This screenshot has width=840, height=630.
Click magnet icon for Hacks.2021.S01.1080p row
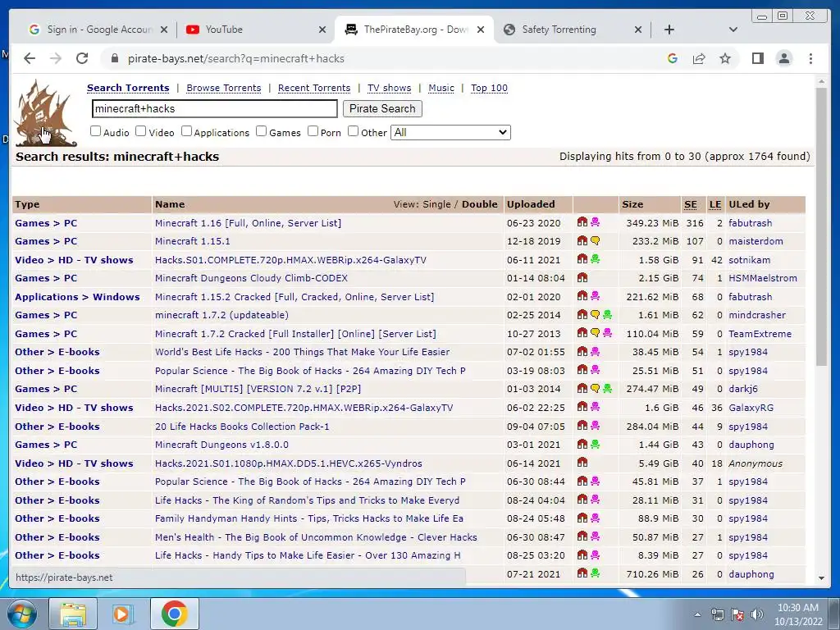(582, 463)
